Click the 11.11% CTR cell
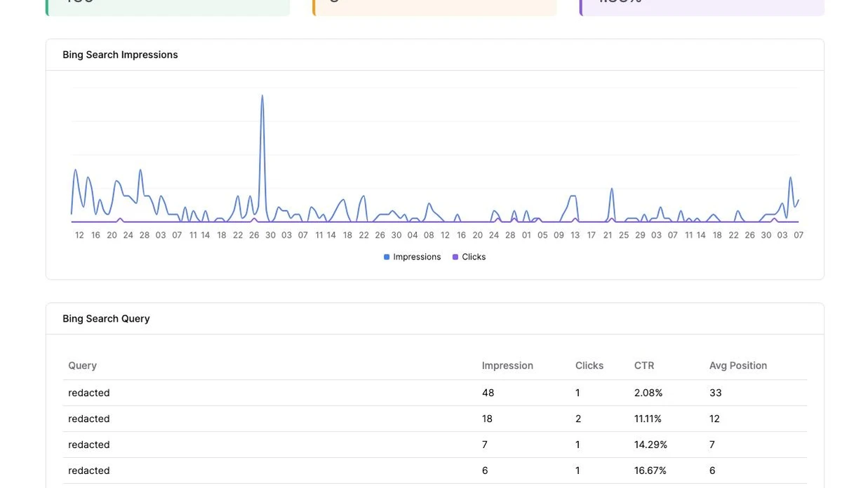 click(648, 419)
